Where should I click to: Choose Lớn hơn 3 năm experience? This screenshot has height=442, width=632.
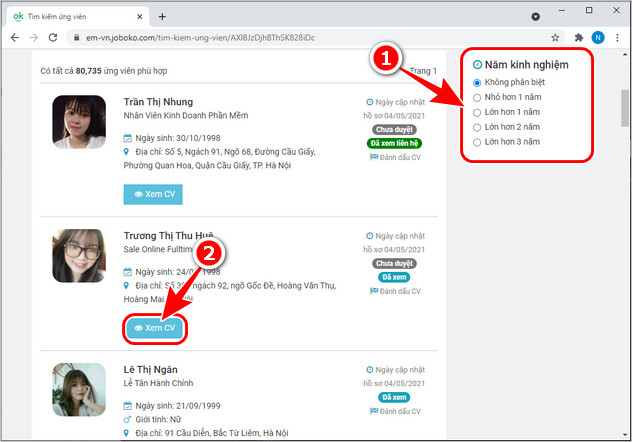pos(477,142)
